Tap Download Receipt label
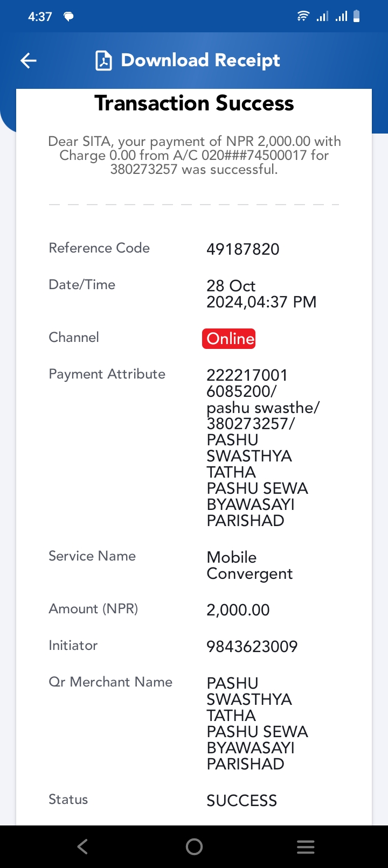 200,60
